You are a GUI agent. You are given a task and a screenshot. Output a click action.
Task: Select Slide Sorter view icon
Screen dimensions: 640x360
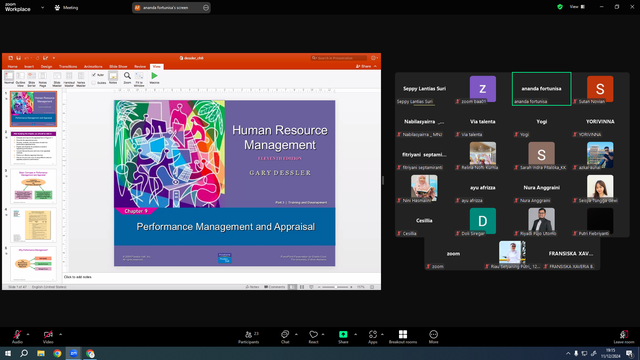pos(31,78)
